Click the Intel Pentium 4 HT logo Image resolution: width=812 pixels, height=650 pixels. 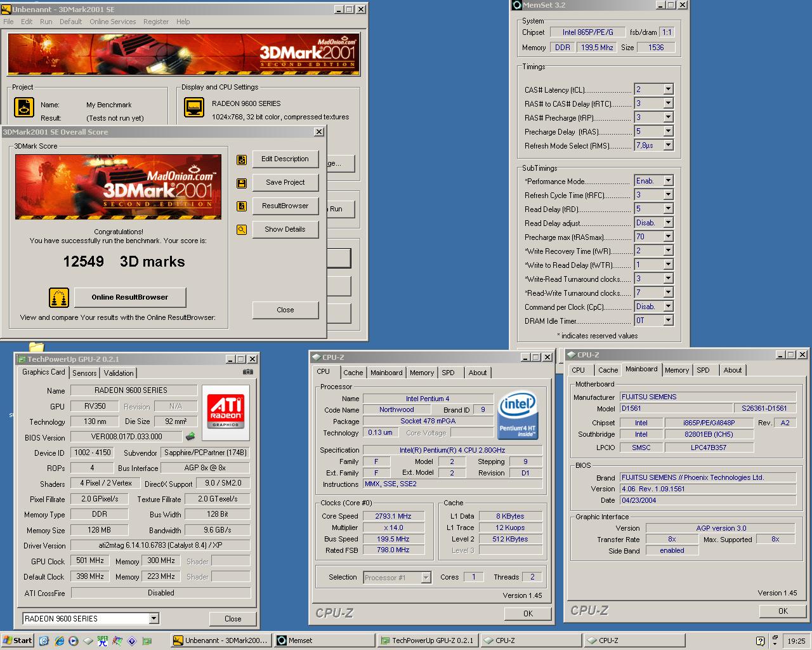click(x=518, y=415)
